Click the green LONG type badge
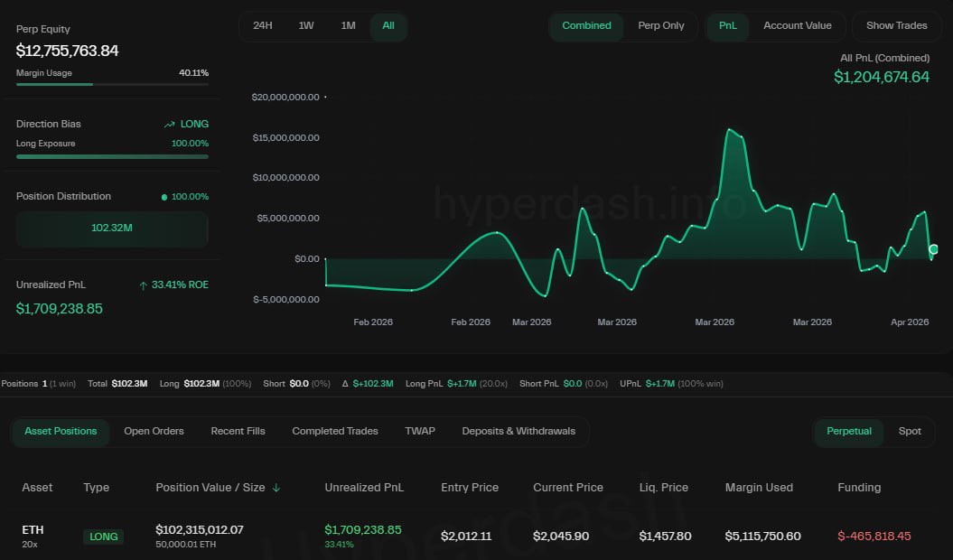The width and height of the screenshot is (953, 560). click(103, 537)
